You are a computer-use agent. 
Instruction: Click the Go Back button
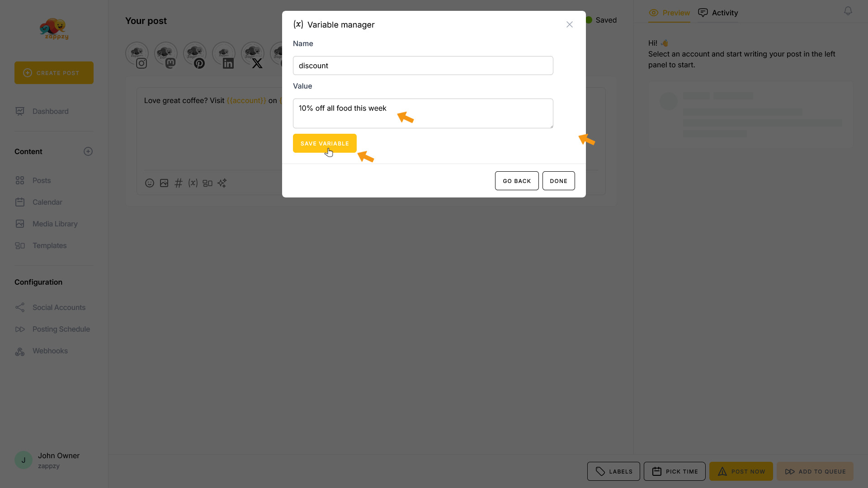(x=517, y=181)
